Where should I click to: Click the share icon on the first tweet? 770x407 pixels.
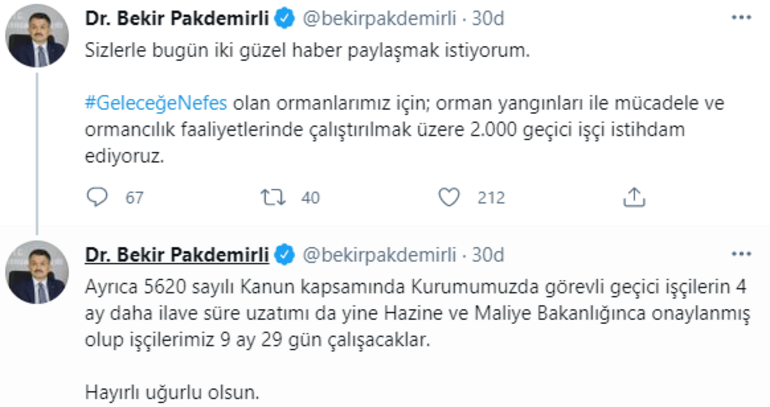click(x=633, y=197)
